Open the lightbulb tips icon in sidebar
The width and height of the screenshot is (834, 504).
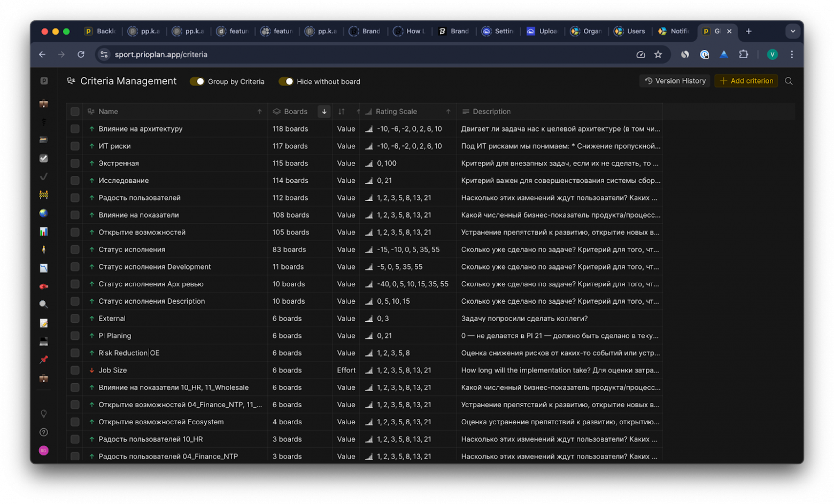point(44,414)
